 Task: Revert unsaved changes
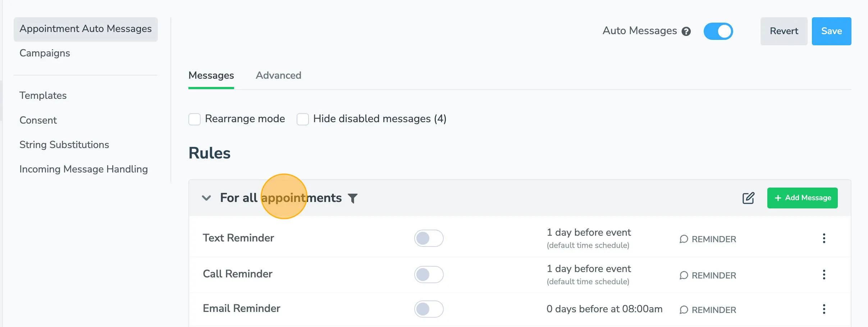pos(784,31)
